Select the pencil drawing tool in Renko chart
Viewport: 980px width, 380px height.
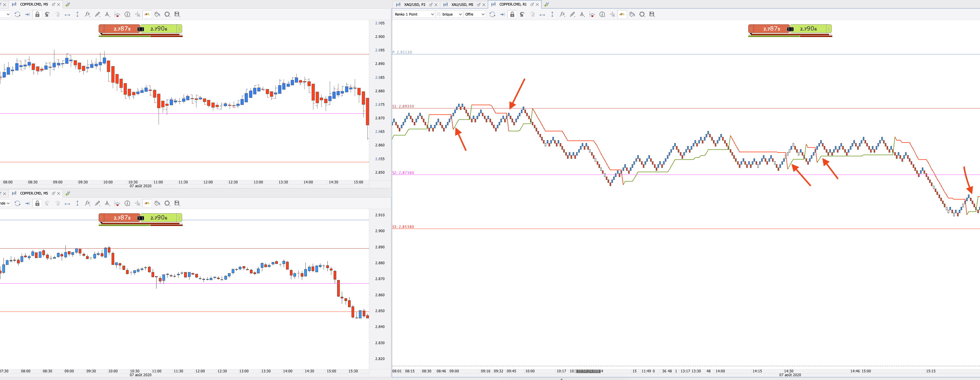(x=572, y=14)
